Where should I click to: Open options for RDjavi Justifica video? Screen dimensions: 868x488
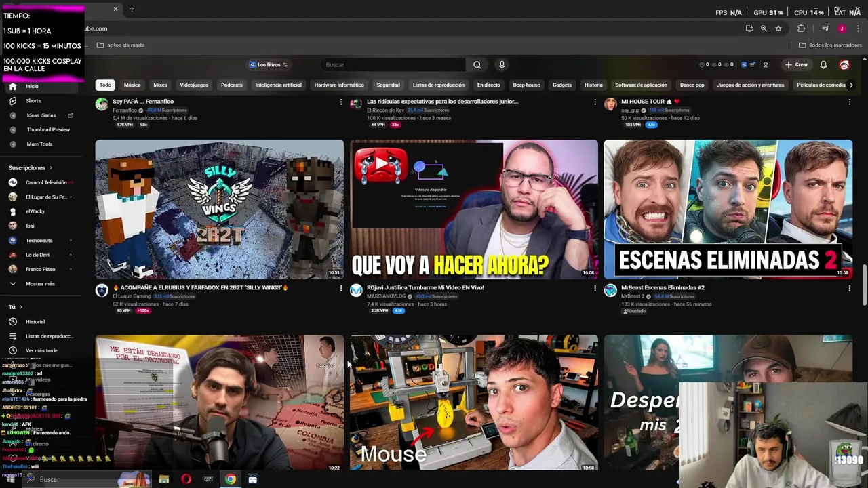pyautogui.click(x=595, y=288)
